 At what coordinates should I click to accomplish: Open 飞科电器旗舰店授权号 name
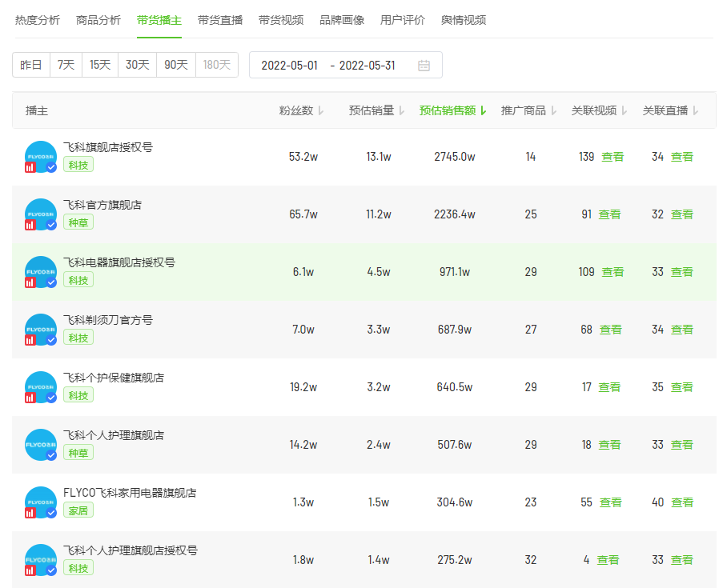coord(119,262)
